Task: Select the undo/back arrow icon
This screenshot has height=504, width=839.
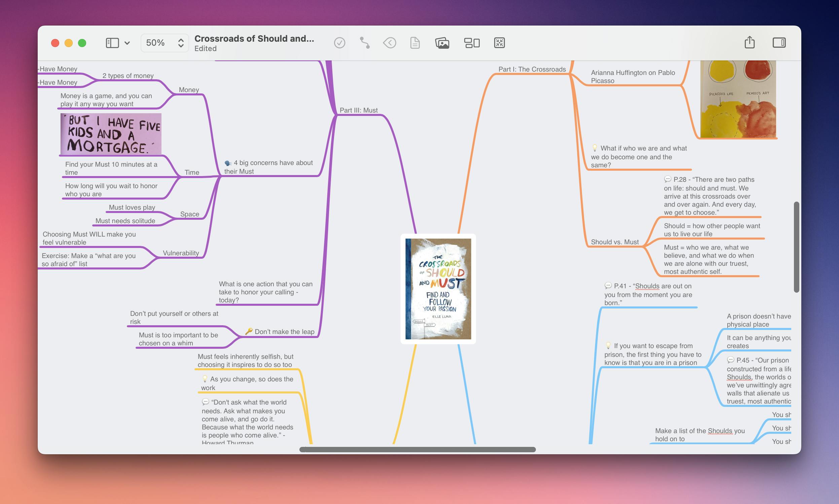Action: (390, 42)
